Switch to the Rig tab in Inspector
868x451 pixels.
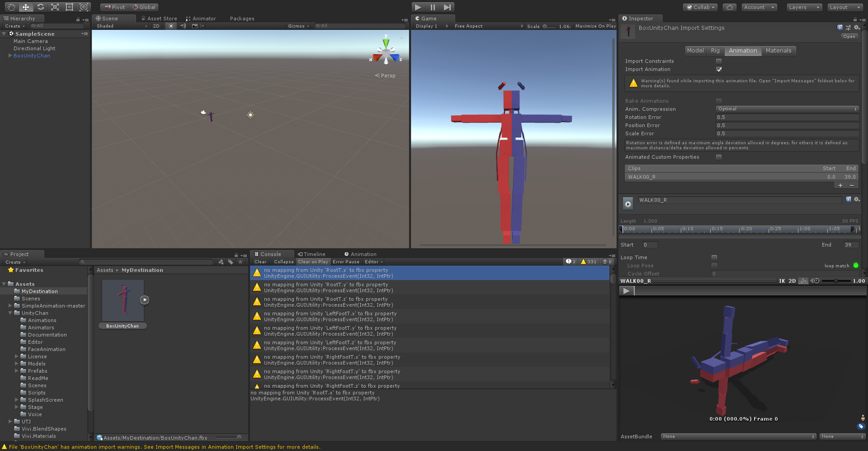point(715,51)
